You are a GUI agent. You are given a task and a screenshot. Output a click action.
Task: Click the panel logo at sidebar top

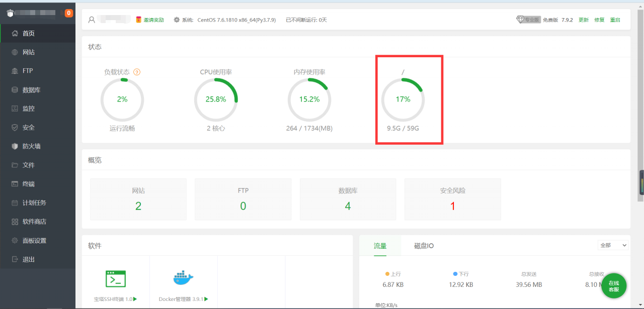(10, 14)
